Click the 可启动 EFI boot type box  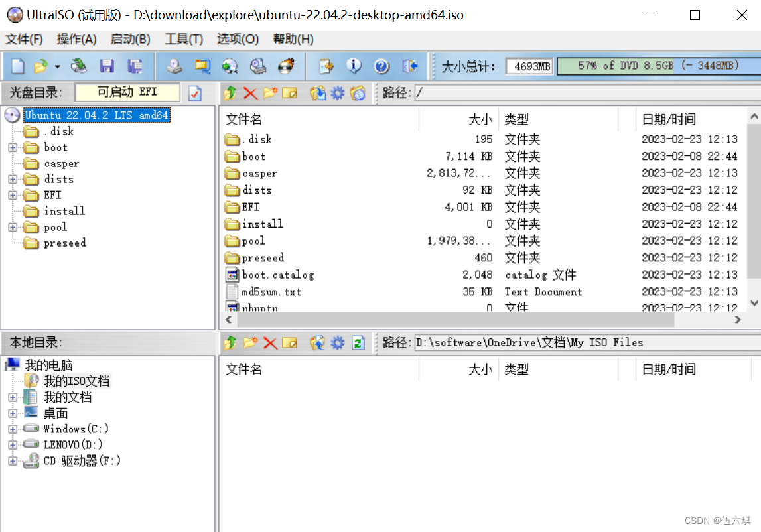(x=127, y=92)
